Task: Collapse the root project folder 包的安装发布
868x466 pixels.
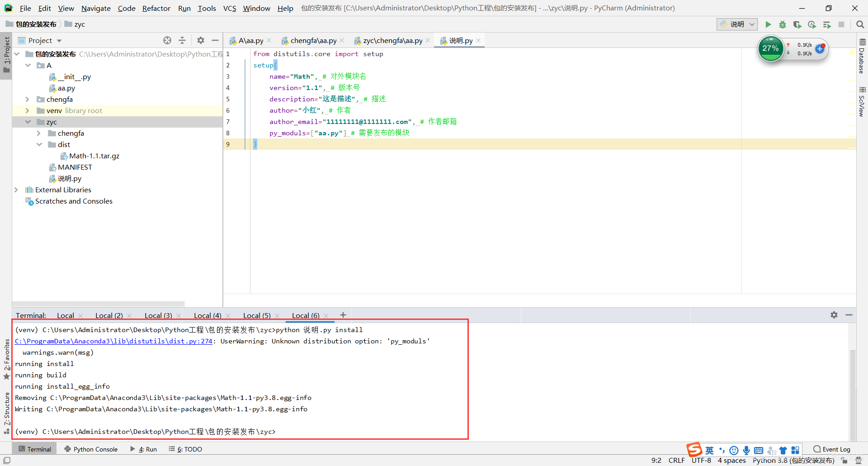Action: (17, 54)
